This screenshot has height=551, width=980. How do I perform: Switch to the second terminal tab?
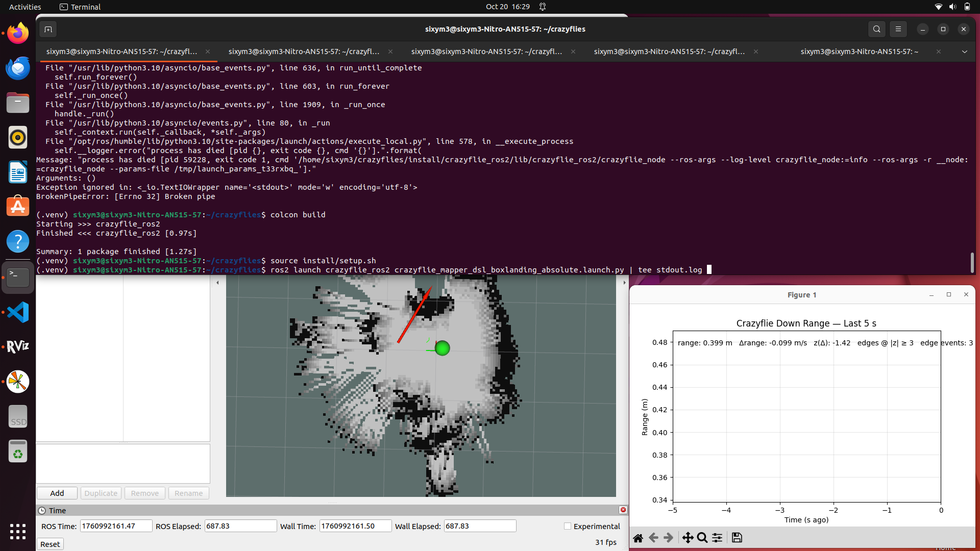pyautogui.click(x=304, y=52)
